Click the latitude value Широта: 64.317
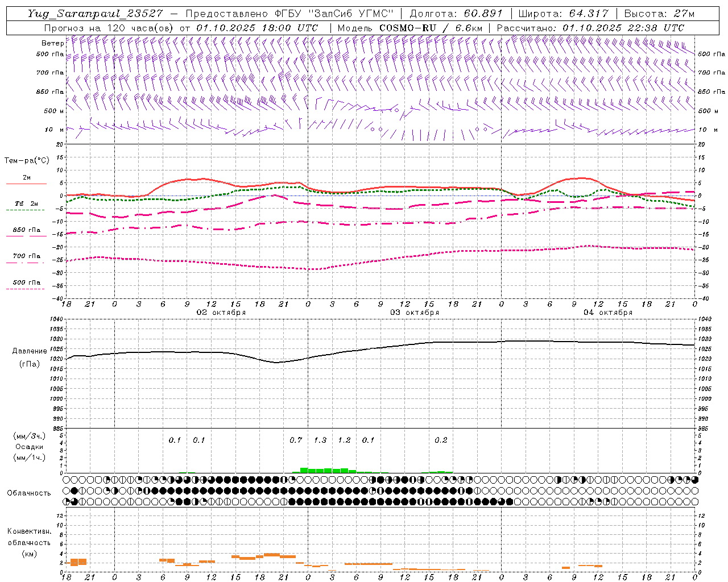Viewport: 728px width, 582px height. [x=564, y=14]
